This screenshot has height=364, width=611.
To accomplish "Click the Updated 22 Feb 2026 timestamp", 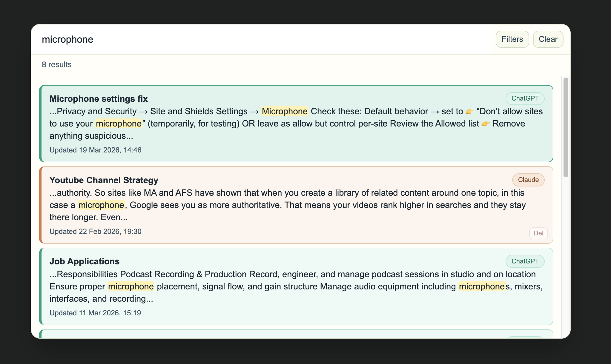I will click(x=95, y=232).
